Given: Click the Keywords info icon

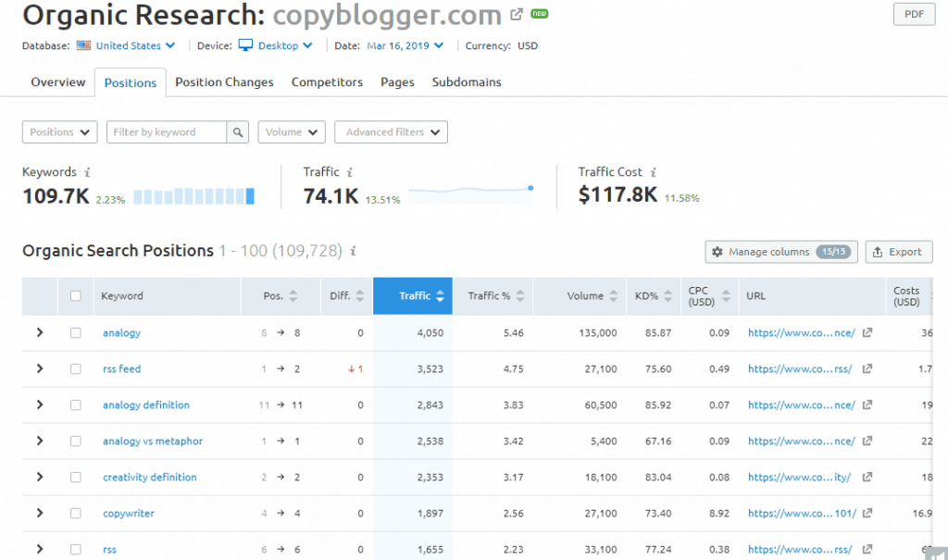Looking at the screenshot, I should 88,172.
